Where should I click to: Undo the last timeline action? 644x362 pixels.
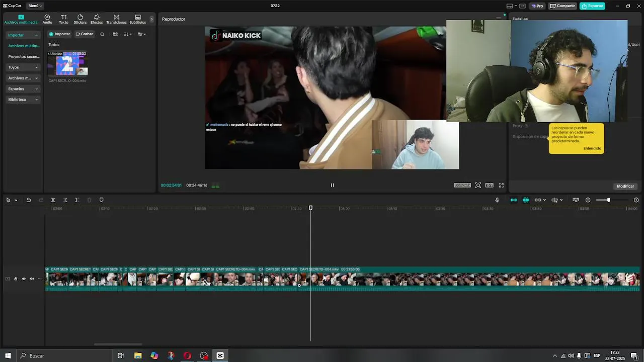coord(29,200)
